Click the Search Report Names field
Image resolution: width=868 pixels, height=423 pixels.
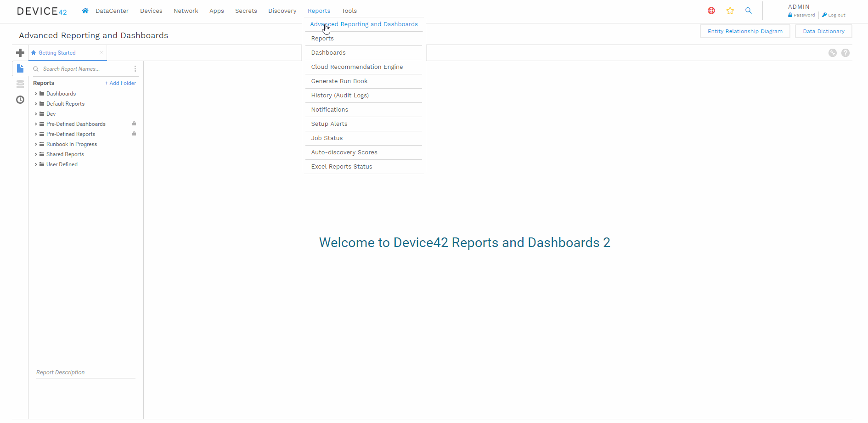tap(83, 69)
